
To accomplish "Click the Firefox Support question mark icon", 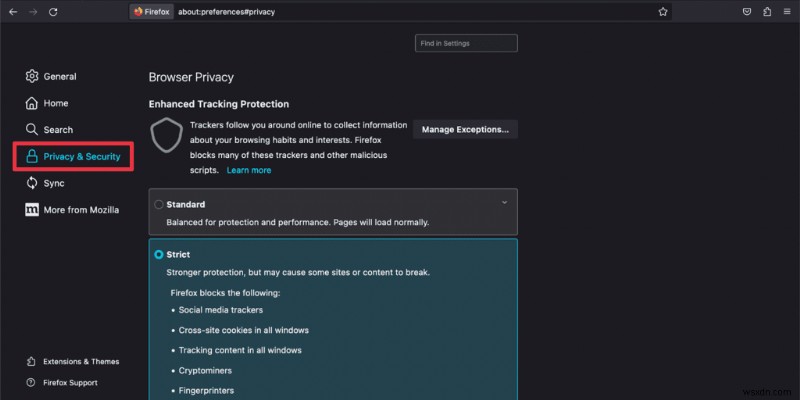I will tap(31, 383).
